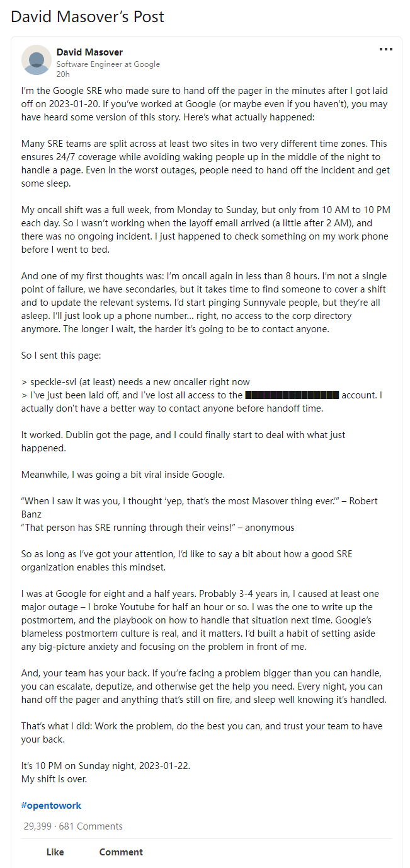Click the 'My shift is over.' line
This screenshot has width=410, height=868.
click(x=55, y=779)
